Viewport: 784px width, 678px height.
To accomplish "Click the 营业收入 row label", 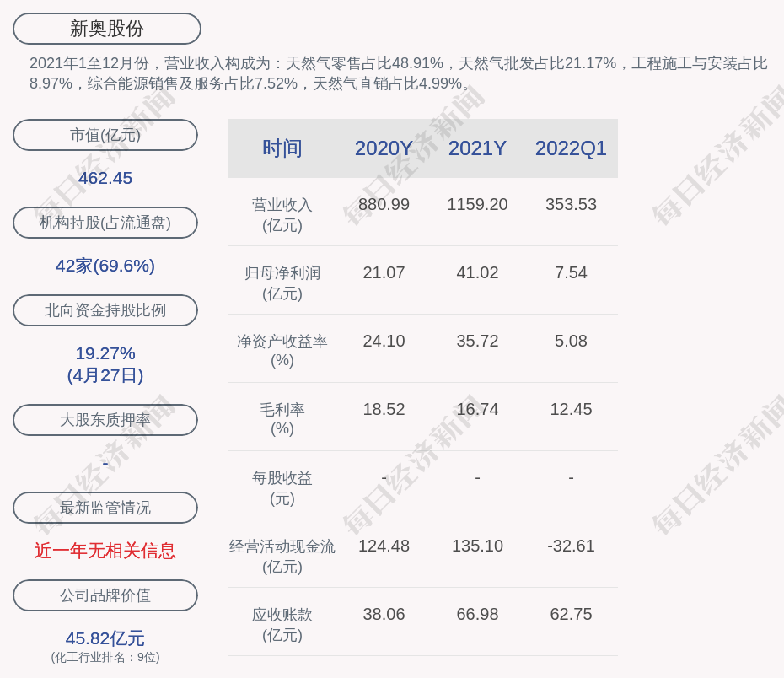I will click(282, 205).
